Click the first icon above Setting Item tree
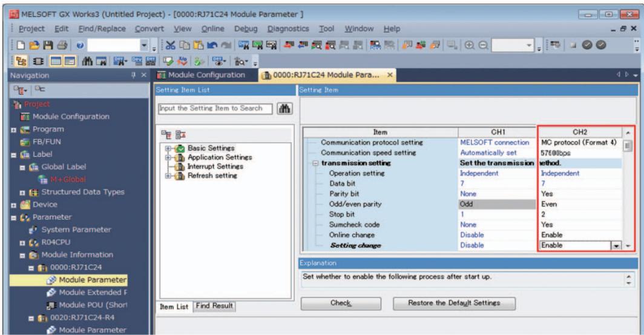Viewport: 644px width, 335px height. point(166,134)
